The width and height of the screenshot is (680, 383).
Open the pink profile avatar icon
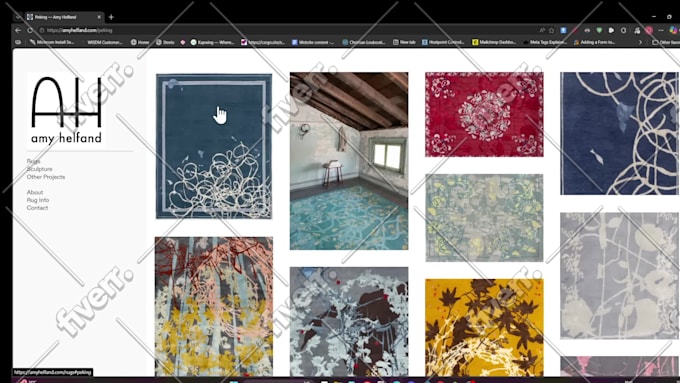coord(649,30)
